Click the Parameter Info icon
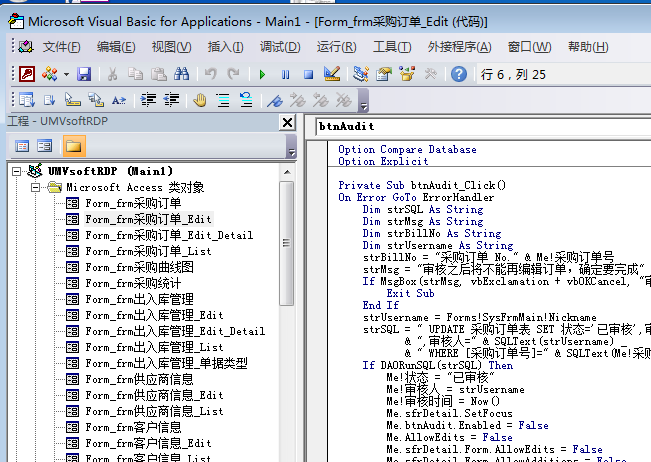The width and height of the screenshot is (651, 462). pos(96,100)
